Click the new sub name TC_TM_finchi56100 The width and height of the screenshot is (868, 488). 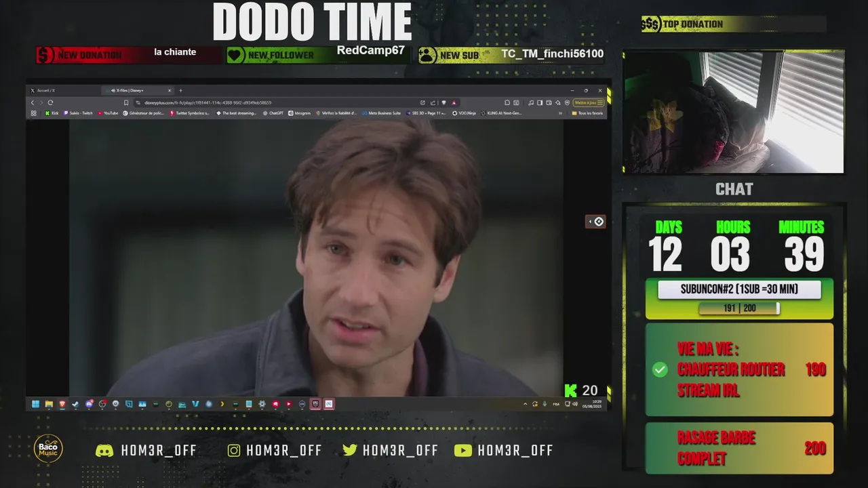pyautogui.click(x=552, y=54)
